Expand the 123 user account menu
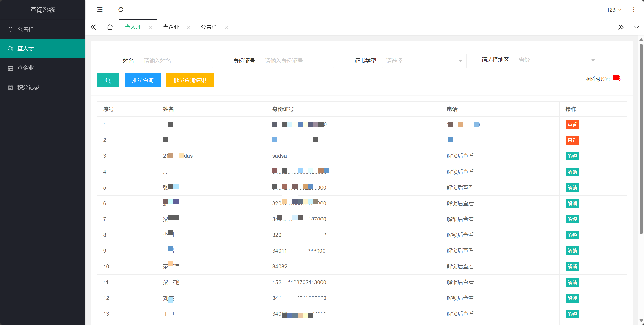This screenshot has height=325, width=644. click(614, 10)
